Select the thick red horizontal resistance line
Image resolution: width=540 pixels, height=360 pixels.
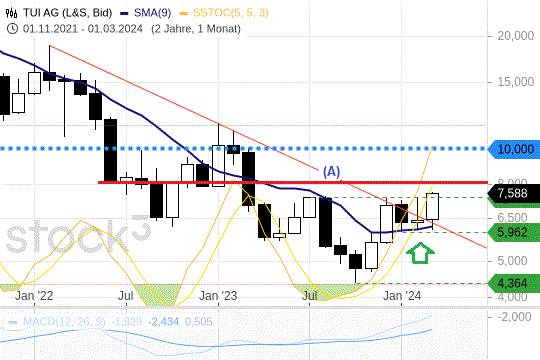[x=293, y=182]
